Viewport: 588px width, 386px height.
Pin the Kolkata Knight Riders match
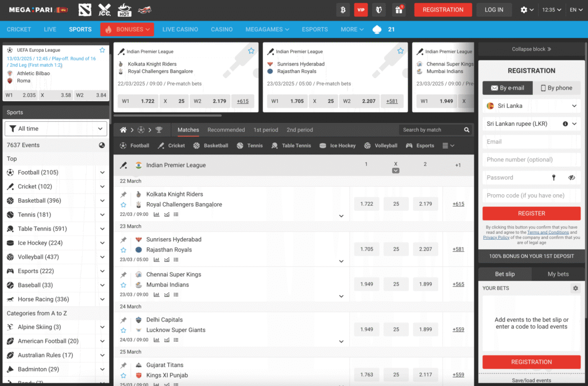click(x=123, y=194)
